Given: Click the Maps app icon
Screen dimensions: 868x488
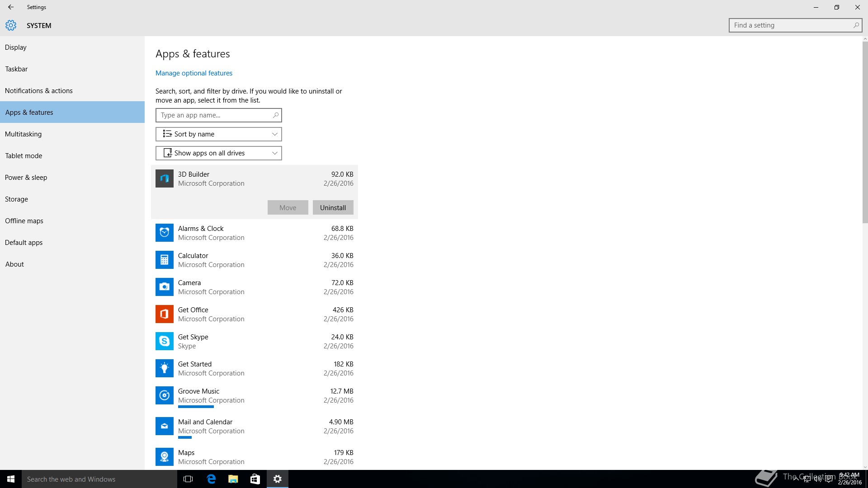Looking at the screenshot, I should pos(165,457).
